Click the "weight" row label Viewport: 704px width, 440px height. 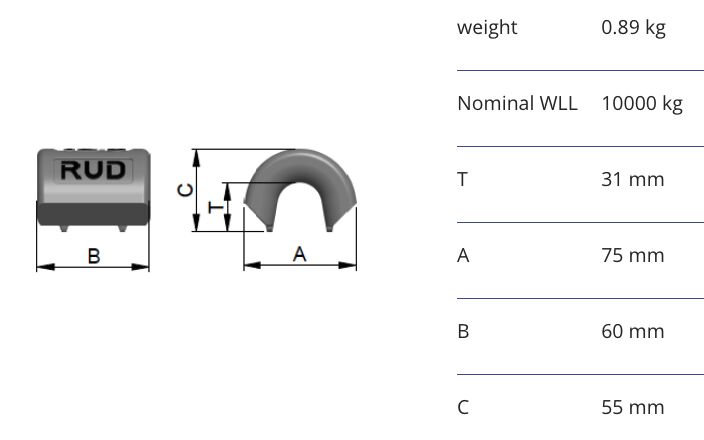487,27
